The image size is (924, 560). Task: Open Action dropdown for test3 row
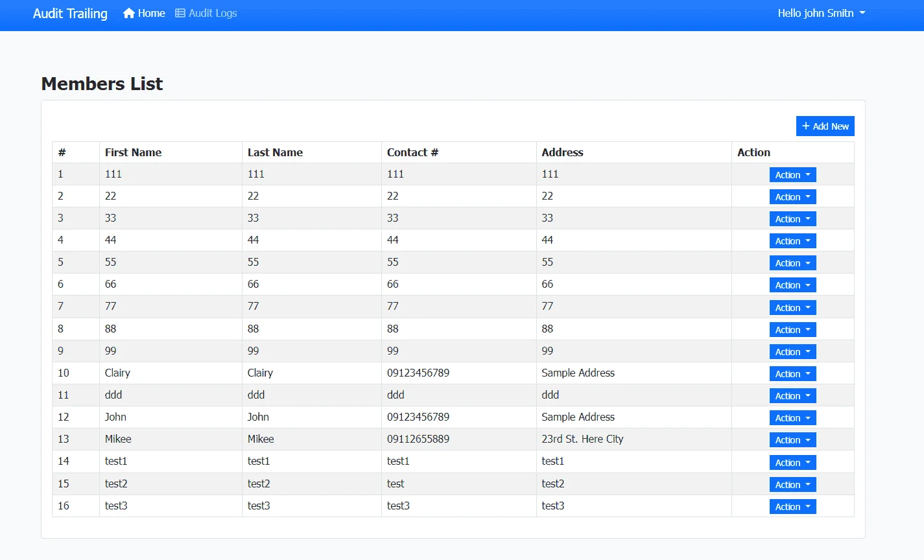792,507
